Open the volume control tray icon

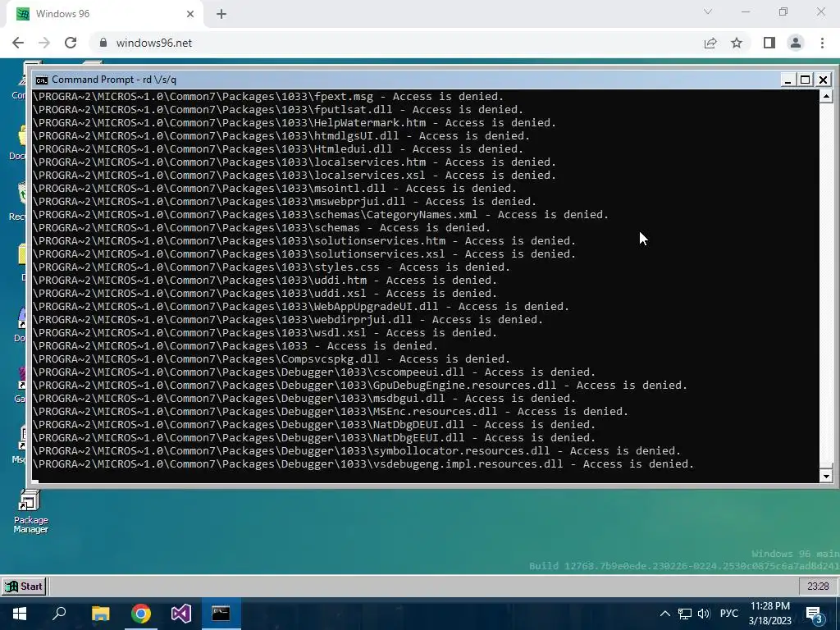[x=704, y=614]
